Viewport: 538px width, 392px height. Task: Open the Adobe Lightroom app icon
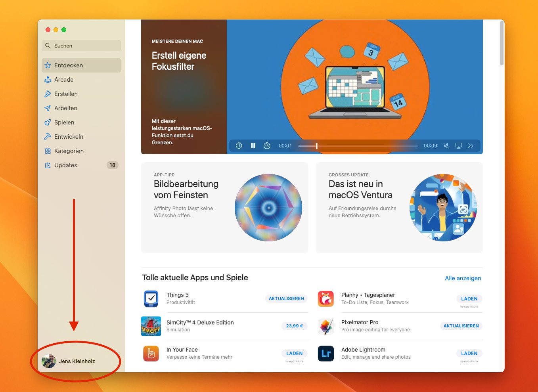326,354
